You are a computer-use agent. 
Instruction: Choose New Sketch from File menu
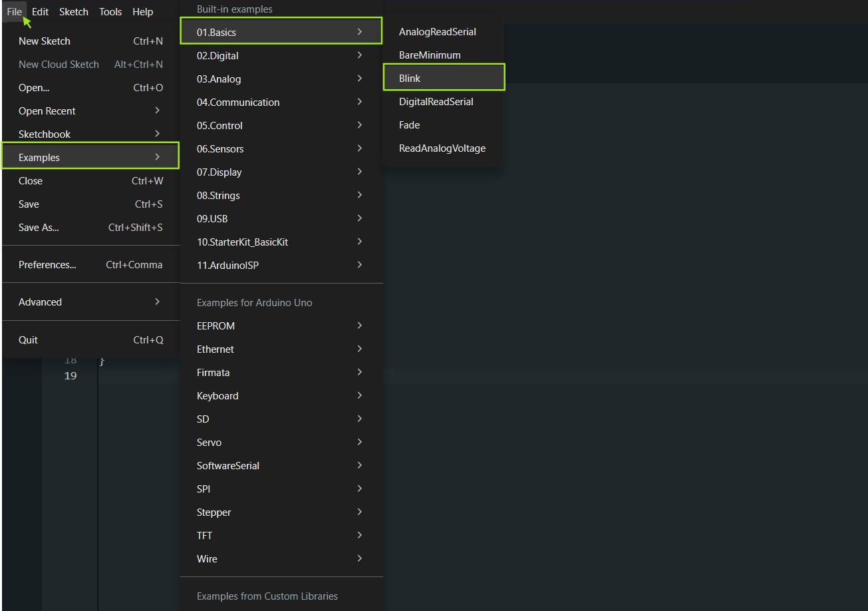click(90, 41)
